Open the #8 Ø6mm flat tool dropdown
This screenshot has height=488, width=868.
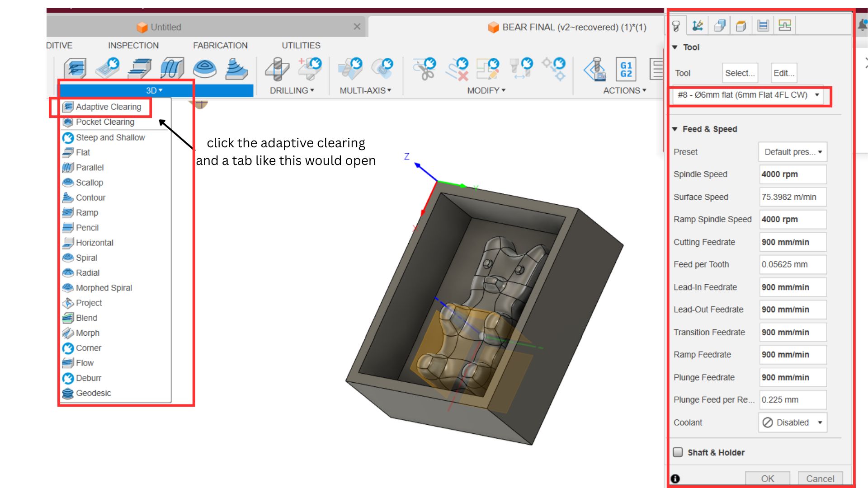tap(748, 95)
